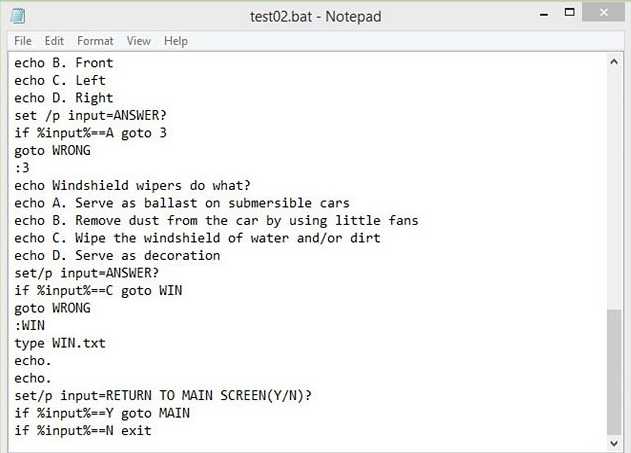Open the Help menu
Screen dimensions: 631x453
(175, 41)
